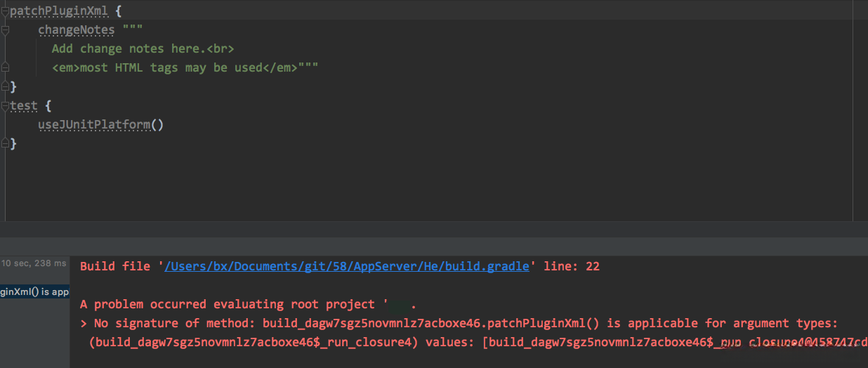The width and height of the screenshot is (868, 368).
Task: Click fold end marker after patchPluginXml block
Action: (5, 86)
